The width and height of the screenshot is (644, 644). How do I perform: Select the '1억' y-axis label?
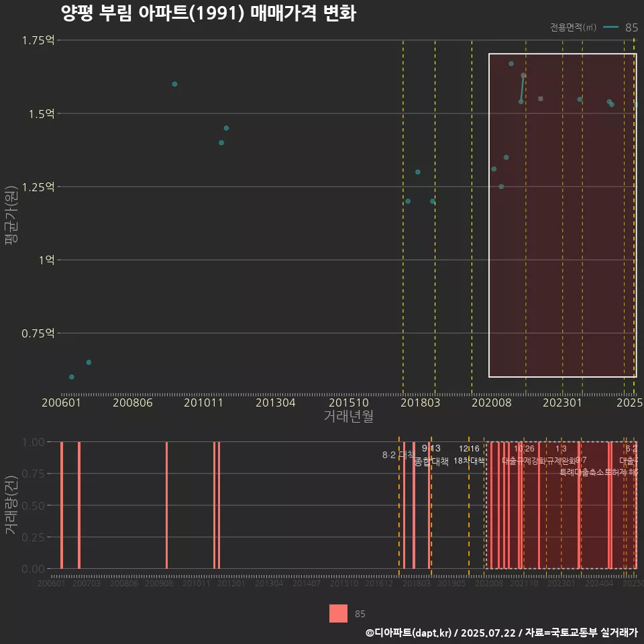click(x=46, y=260)
